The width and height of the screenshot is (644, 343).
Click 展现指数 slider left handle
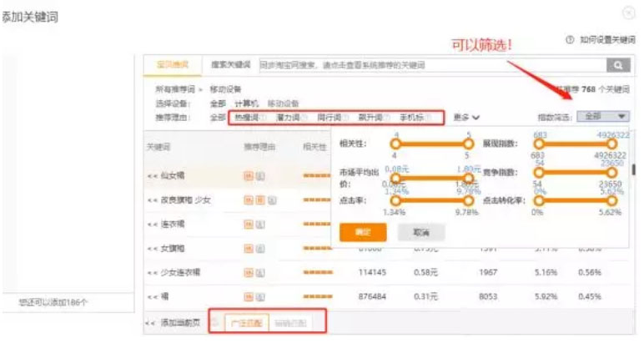pos(539,144)
